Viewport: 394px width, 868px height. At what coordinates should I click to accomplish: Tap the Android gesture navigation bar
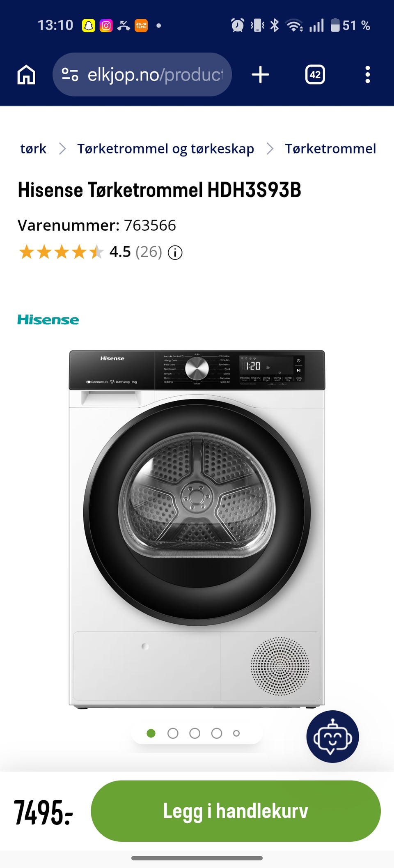[197, 858]
